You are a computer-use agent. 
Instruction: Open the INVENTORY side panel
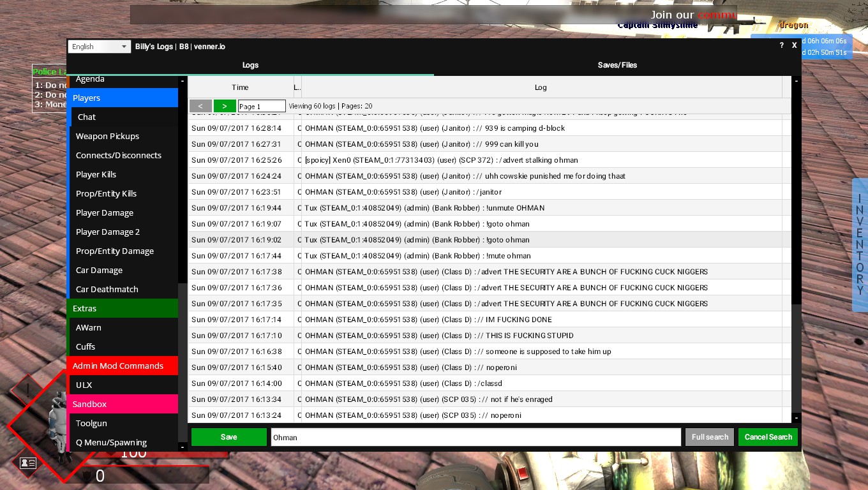(860, 244)
